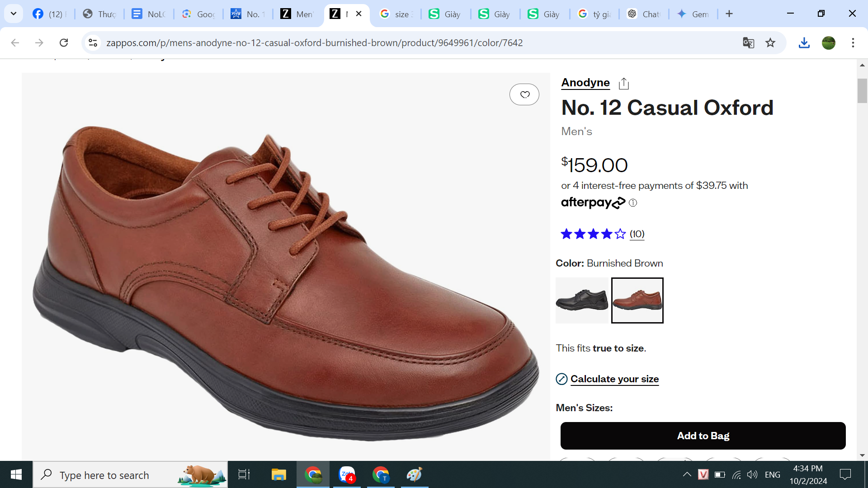The height and width of the screenshot is (488, 868).
Task: Select the Burnished Brown shoe swatch
Action: (x=637, y=300)
